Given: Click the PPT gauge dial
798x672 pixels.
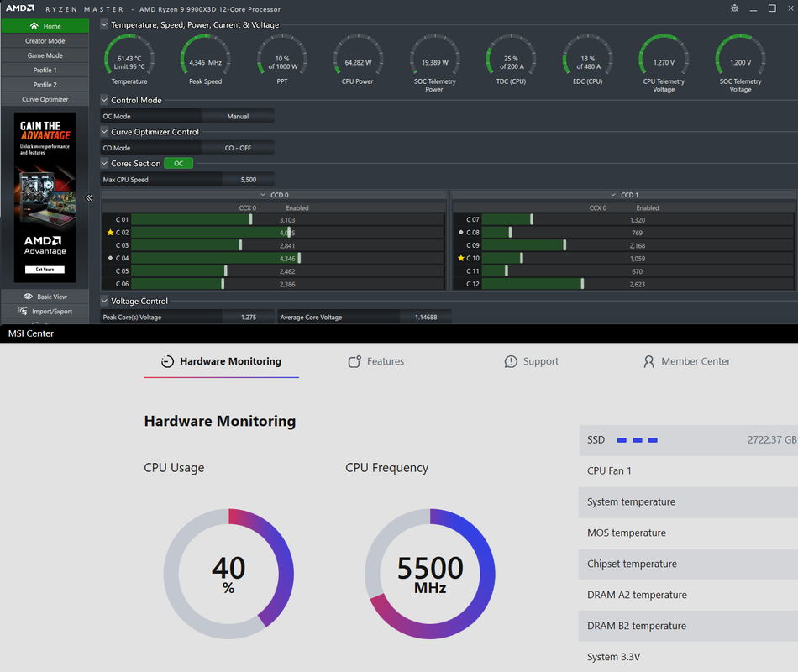Looking at the screenshot, I should tap(282, 55).
